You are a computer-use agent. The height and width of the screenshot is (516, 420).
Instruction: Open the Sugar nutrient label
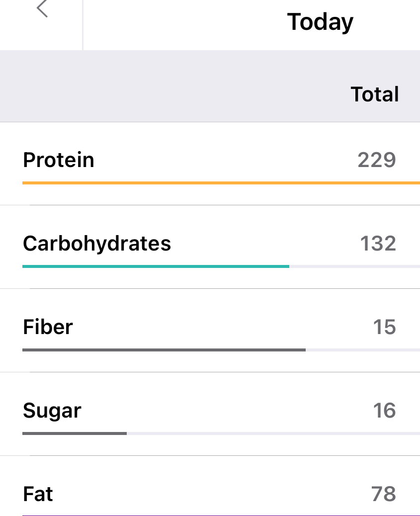52,411
